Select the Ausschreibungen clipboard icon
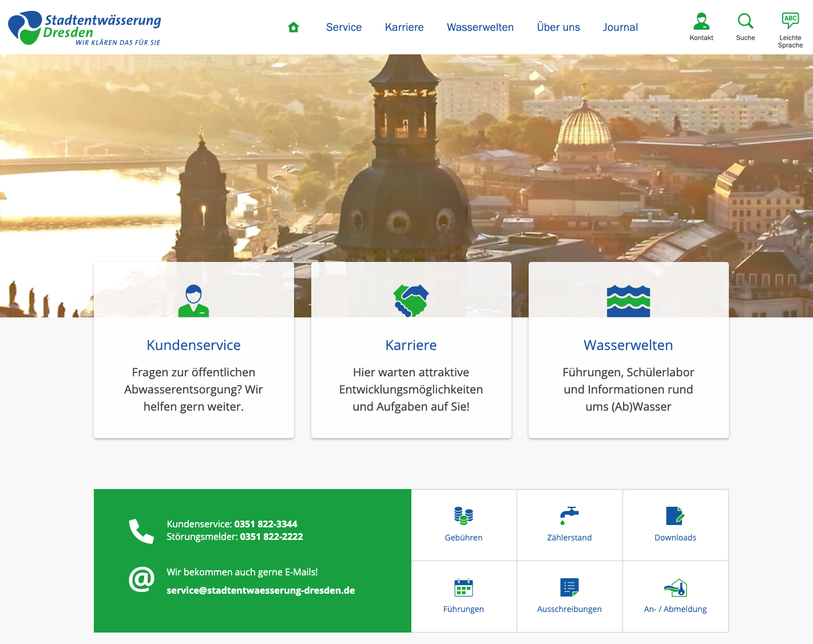 point(569,587)
